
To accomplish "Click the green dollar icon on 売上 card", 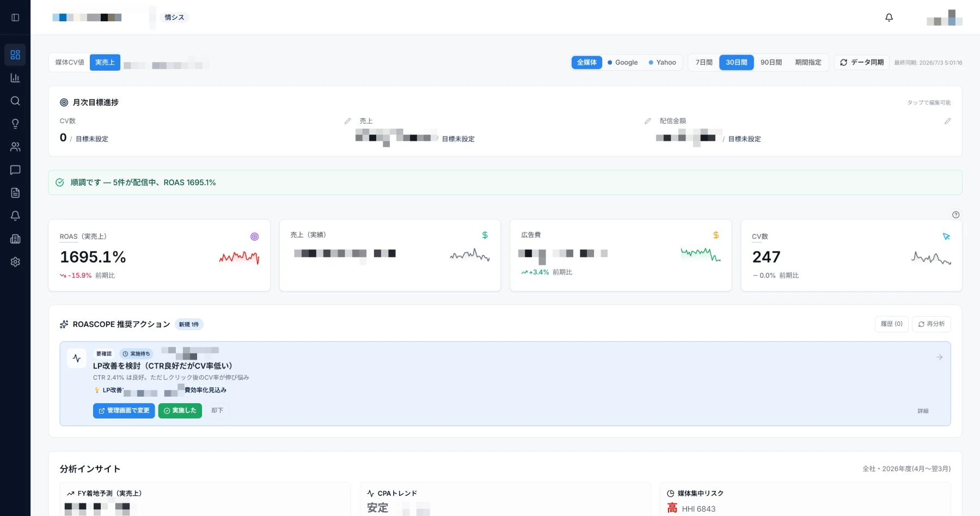I will pos(485,235).
